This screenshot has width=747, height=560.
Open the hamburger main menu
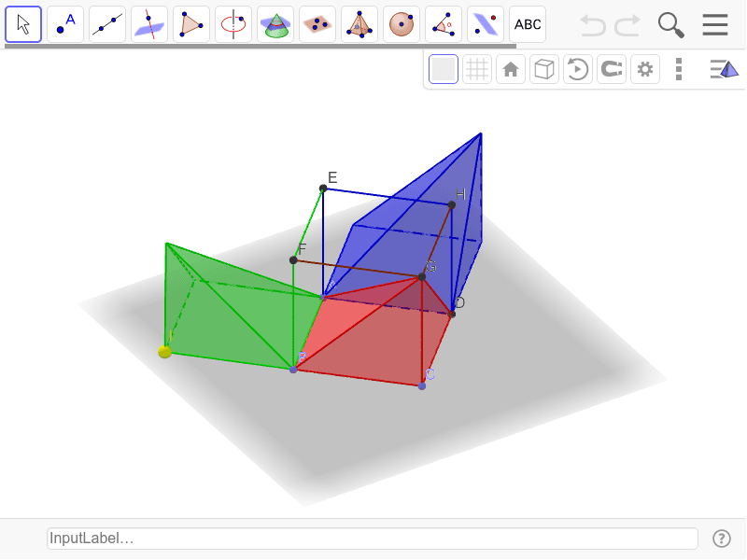coord(715,24)
